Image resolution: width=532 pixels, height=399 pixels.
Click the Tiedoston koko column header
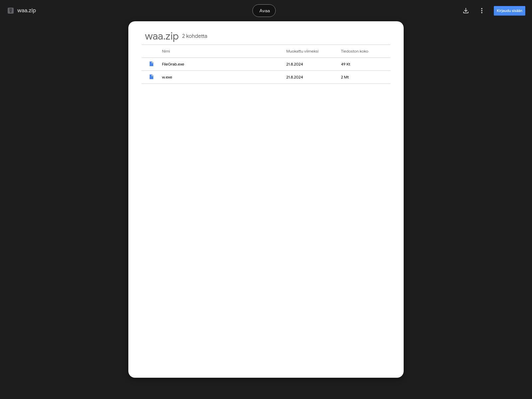(x=354, y=51)
